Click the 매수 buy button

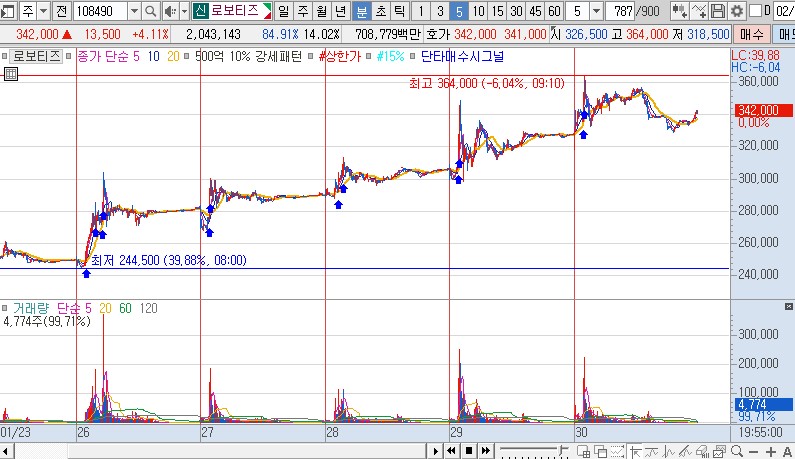751,34
